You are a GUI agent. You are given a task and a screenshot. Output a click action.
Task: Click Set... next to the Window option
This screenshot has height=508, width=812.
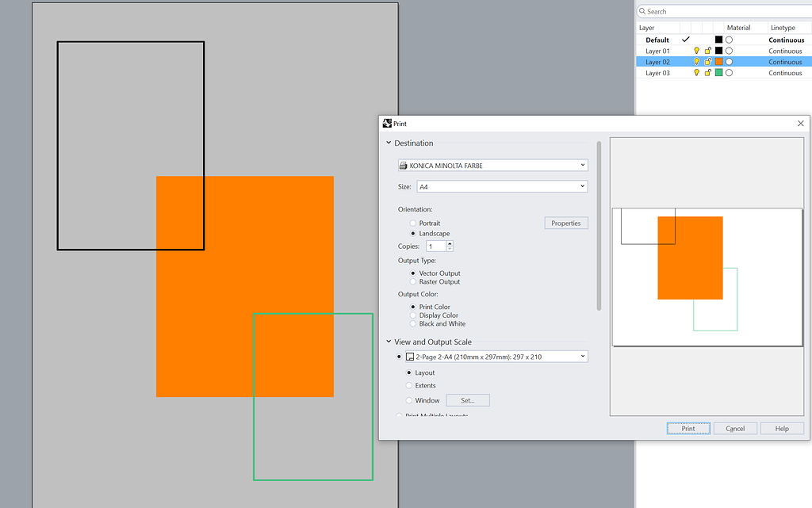[467, 400]
